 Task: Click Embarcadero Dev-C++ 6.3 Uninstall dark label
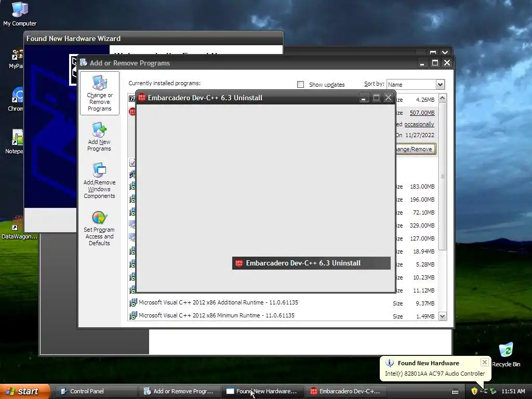(x=311, y=263)
